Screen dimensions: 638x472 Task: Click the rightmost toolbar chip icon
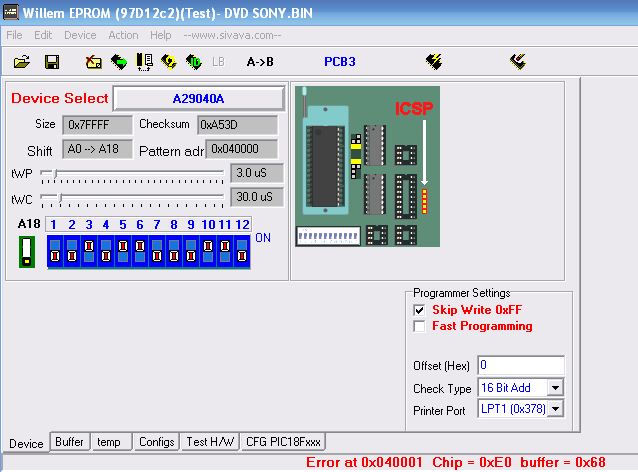(517, 62)
